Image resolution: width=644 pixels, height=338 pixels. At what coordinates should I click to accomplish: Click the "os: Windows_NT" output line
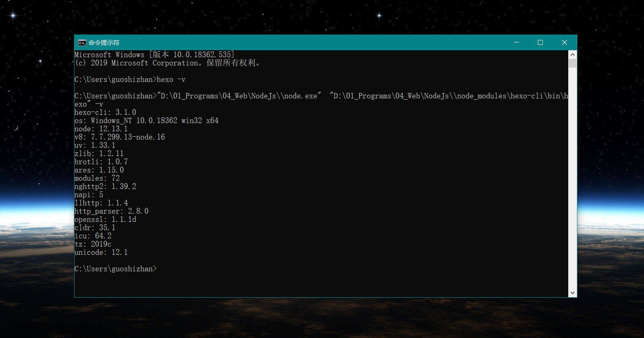146,121
